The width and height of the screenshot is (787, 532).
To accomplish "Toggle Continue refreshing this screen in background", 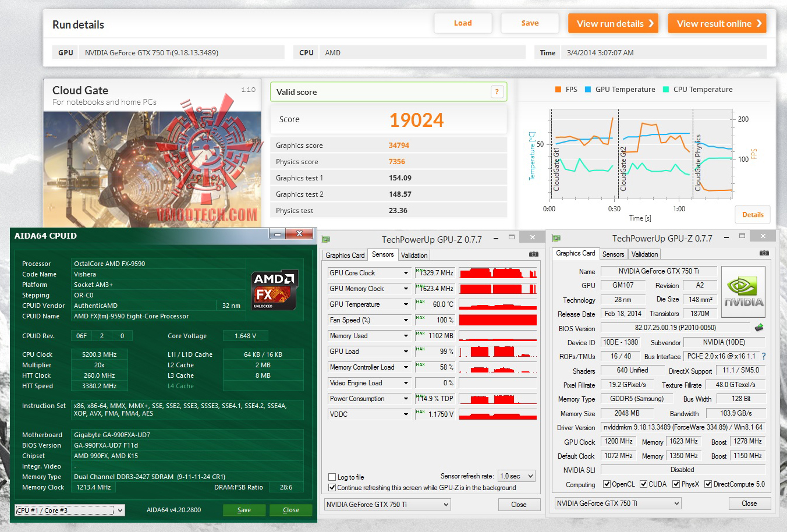I will tap(332, 488).
